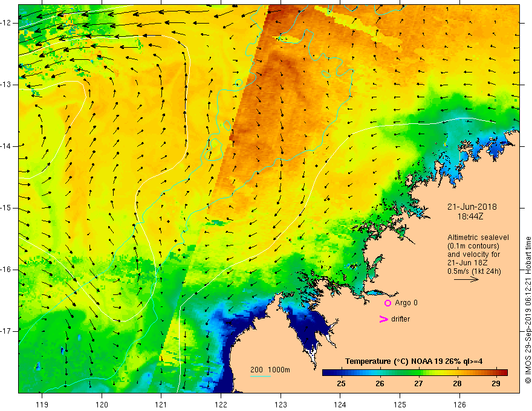Click the longitude axis label 119
The image size is (532, 411).
(x=42, y=404)
